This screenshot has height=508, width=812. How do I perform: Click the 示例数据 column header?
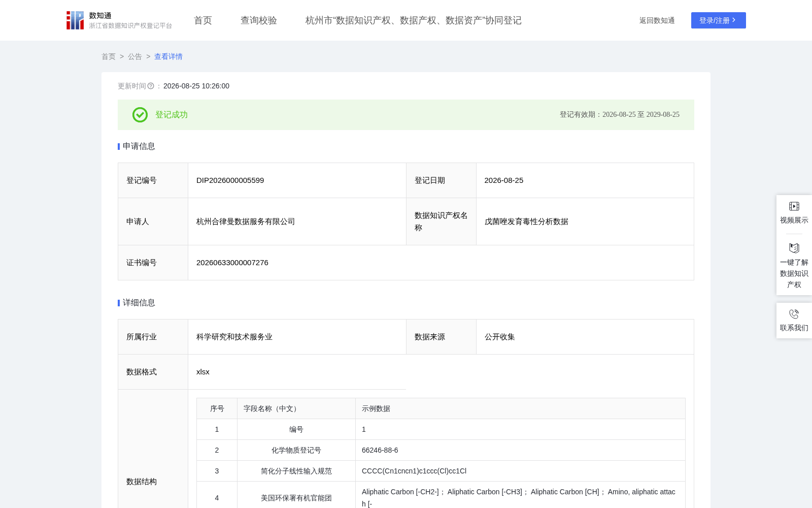[520, 408]
